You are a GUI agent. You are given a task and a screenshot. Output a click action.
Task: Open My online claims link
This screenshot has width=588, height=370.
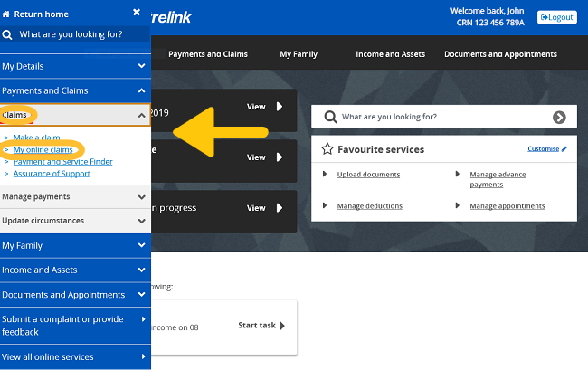click(x=43, y=149)
